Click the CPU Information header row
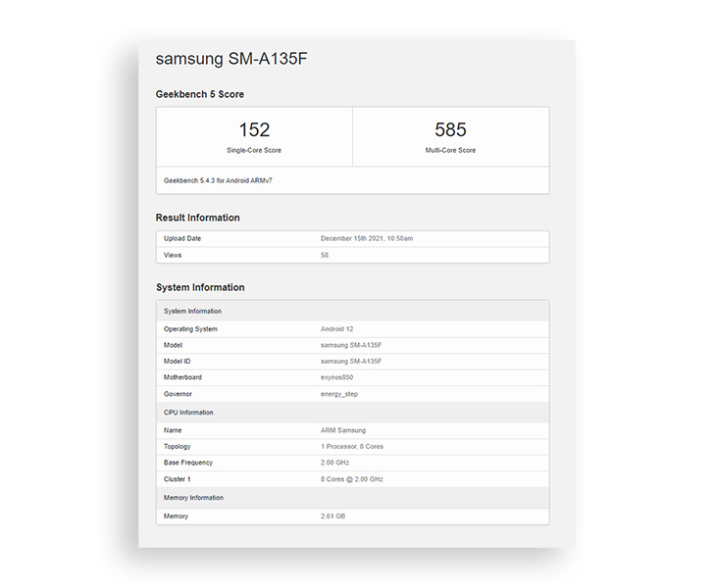This screenshot has width=714, height=588. tap(353, 413)
